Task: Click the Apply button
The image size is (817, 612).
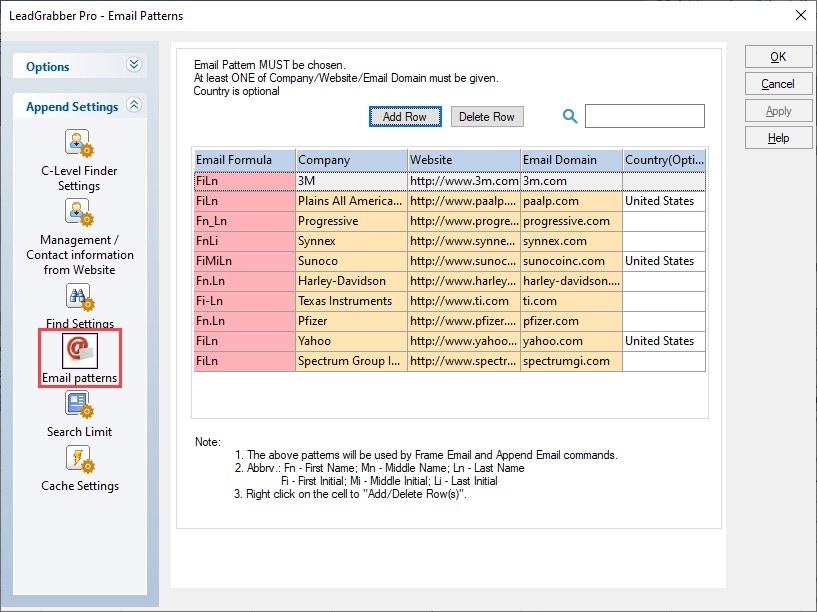Action: (778, 111)
